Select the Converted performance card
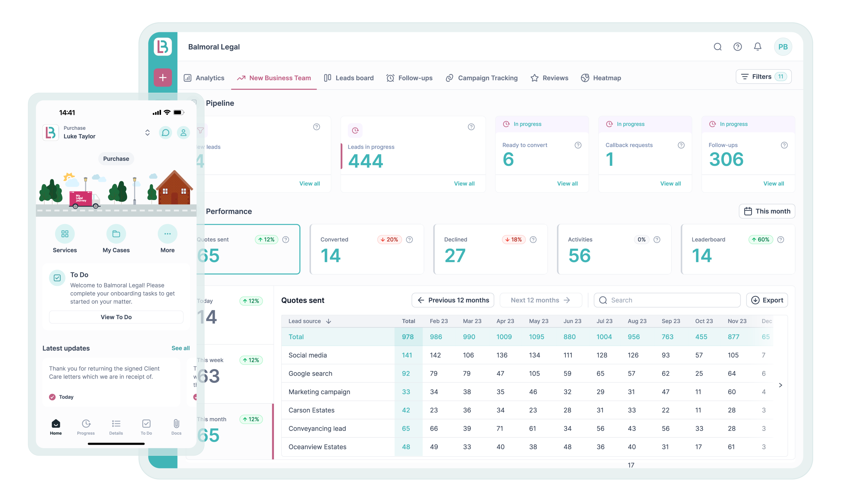Screen dimensions: 843x504 click(367, 249)
